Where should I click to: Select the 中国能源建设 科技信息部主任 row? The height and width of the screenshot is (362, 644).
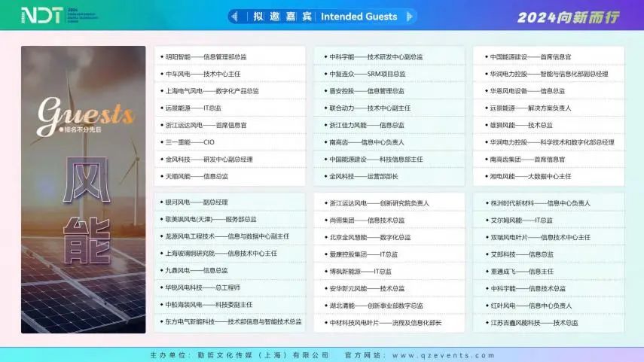tap(389, 160)
